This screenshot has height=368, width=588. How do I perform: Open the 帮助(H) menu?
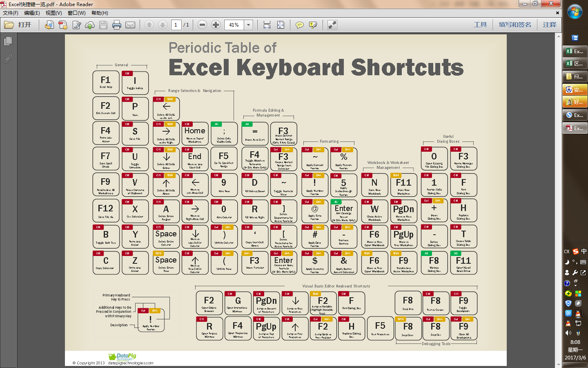click(x=100, y=13)
